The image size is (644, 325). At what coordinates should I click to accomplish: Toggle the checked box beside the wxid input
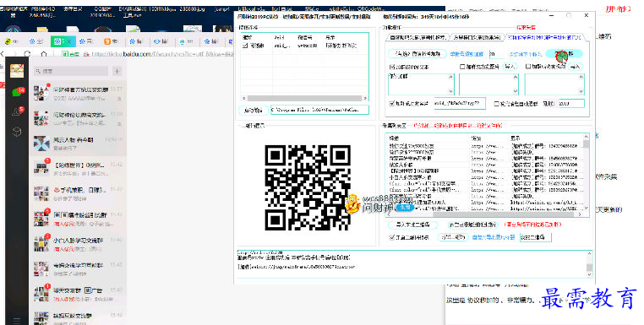pos(392,103)
